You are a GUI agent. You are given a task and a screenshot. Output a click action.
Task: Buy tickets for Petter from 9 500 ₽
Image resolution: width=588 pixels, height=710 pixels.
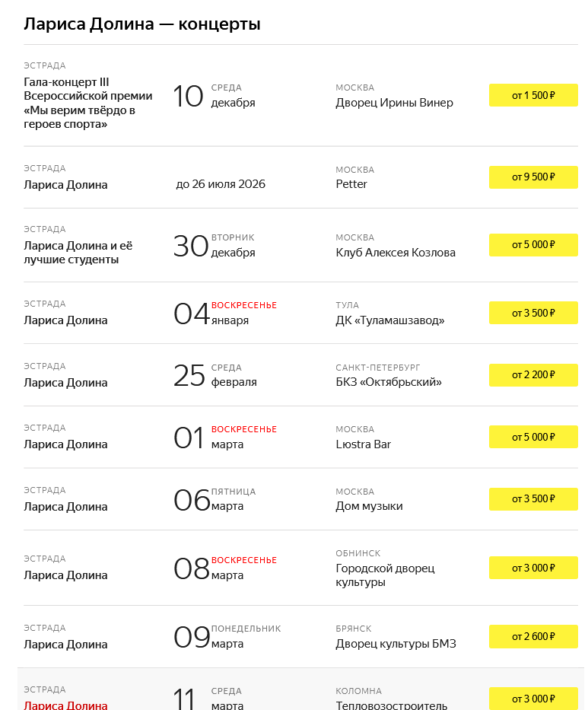533,177
